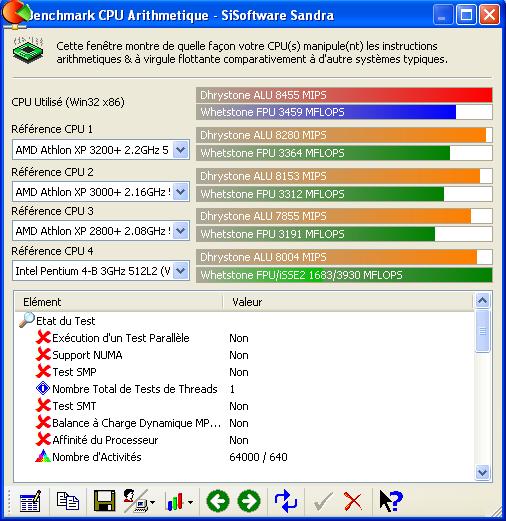Click the Valeur column header
This screenshot has height=521, width=506.
tap(348, 302)
